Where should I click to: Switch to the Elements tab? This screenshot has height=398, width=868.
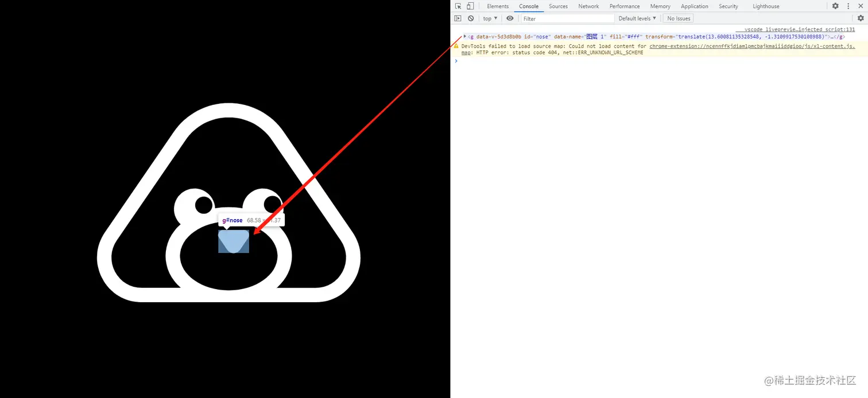498,6
